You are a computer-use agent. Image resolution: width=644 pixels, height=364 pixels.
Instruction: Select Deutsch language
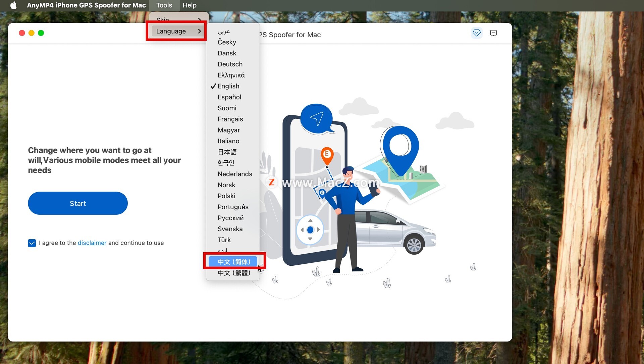pos(233,64)
